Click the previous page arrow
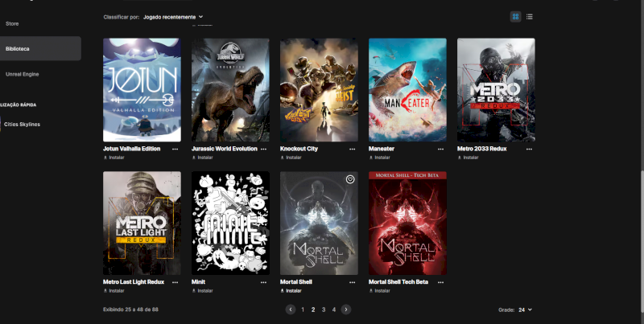 coord(291,309)
